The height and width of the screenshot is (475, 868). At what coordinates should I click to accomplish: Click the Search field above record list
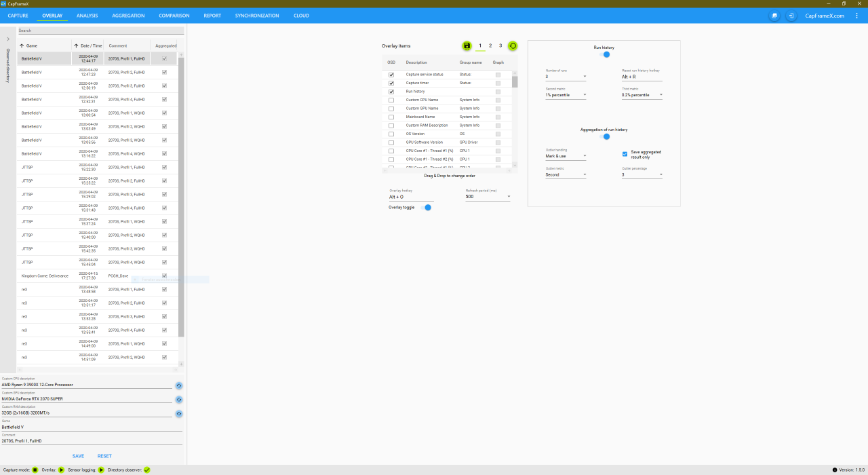coord(100,31)
